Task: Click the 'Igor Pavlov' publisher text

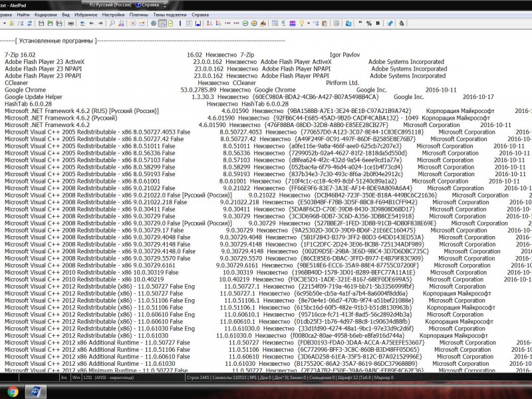Action: point(344,55)
